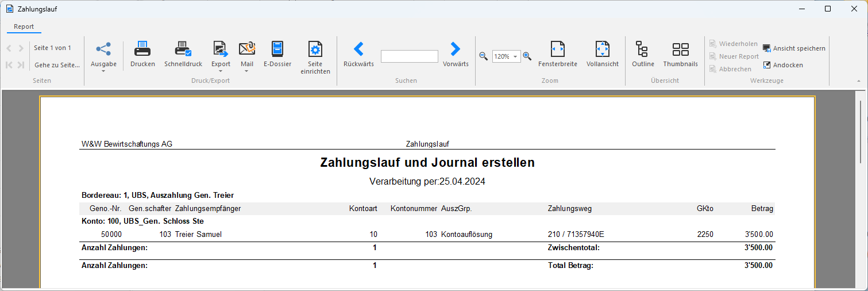
Task: Zoom out with minus magnifier
Action: pyautogui.click(x=484, y=56)
